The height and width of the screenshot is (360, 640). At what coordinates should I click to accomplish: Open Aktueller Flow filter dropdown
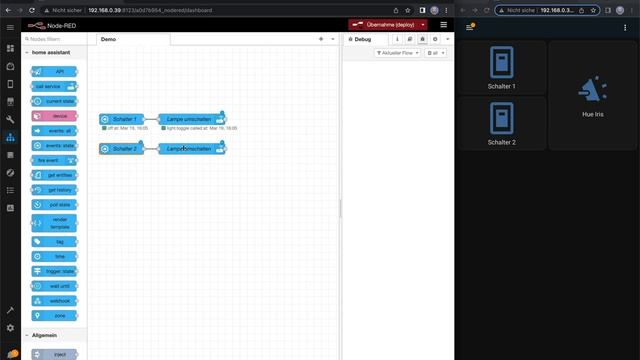397,53
